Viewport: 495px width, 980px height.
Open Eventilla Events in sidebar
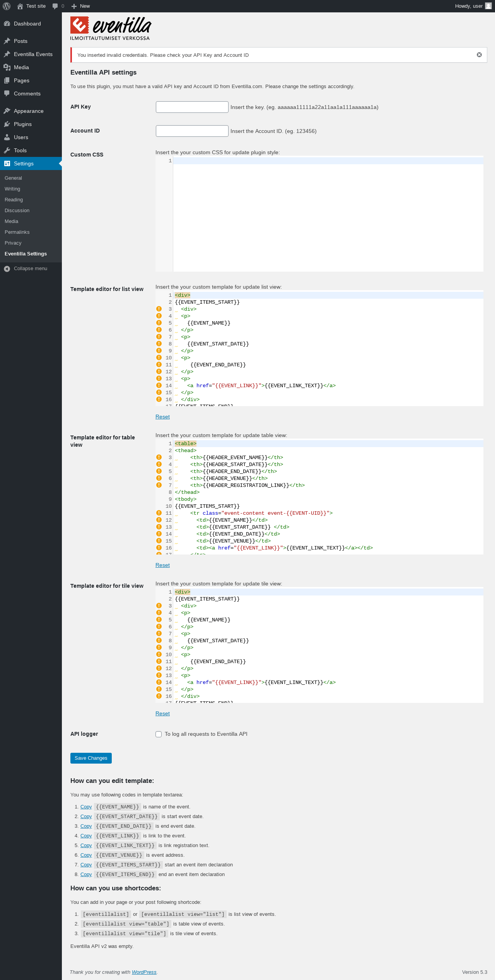[33, 54]
